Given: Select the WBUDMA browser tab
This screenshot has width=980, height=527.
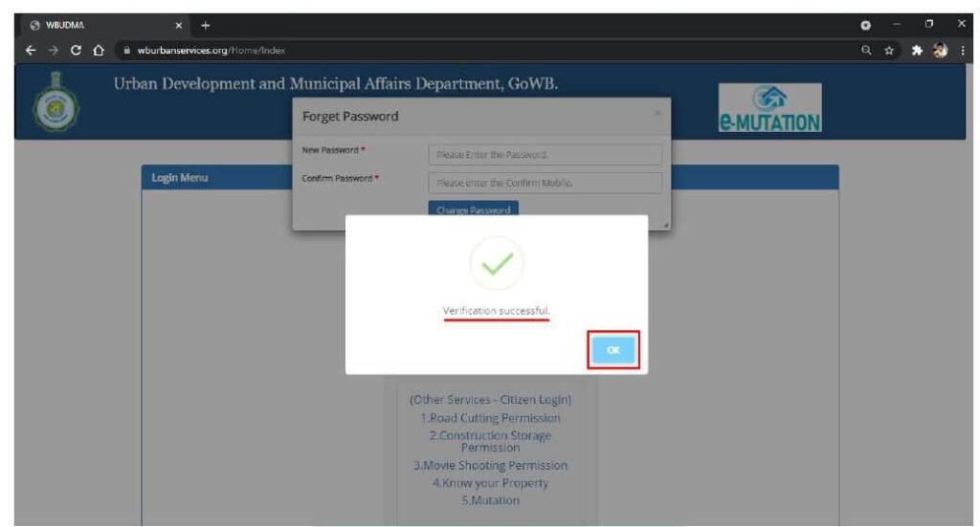Looking at the screenshot, I should point(106,26).
